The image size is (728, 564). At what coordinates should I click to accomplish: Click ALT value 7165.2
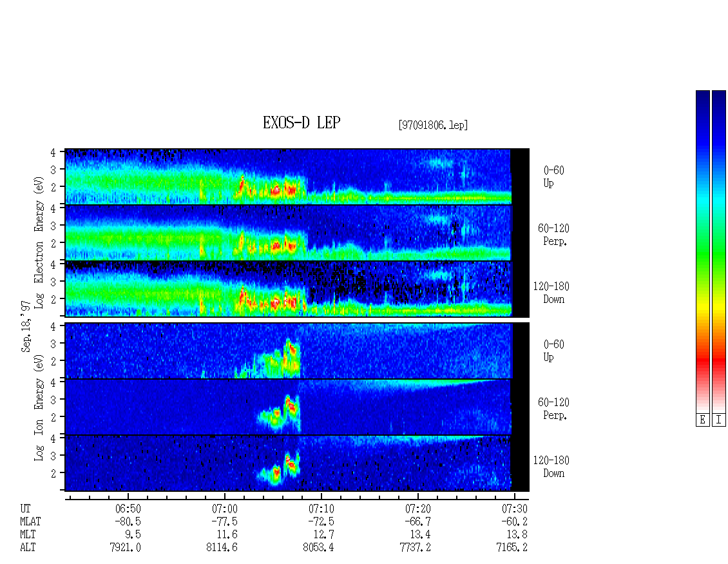(512, 547)
